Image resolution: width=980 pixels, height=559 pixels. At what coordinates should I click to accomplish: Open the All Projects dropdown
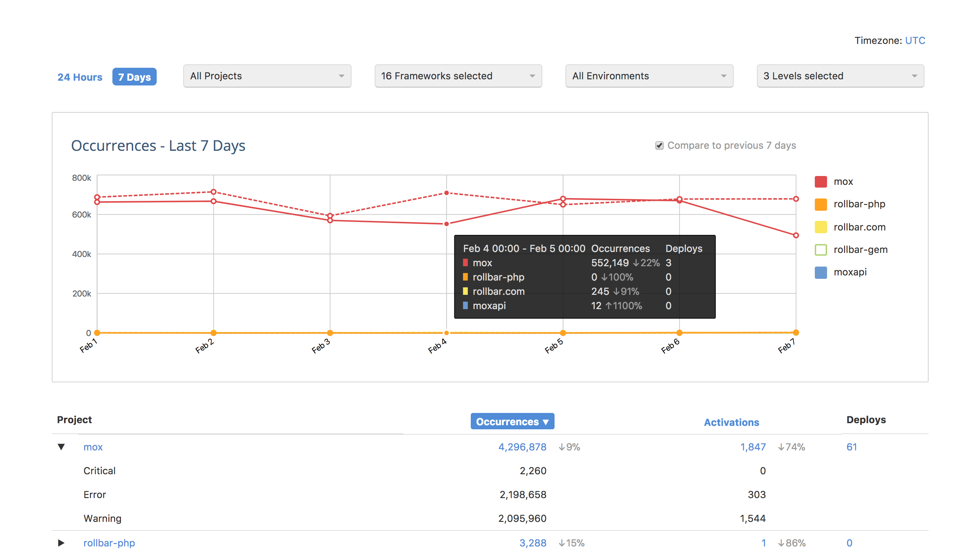point(267,76)
